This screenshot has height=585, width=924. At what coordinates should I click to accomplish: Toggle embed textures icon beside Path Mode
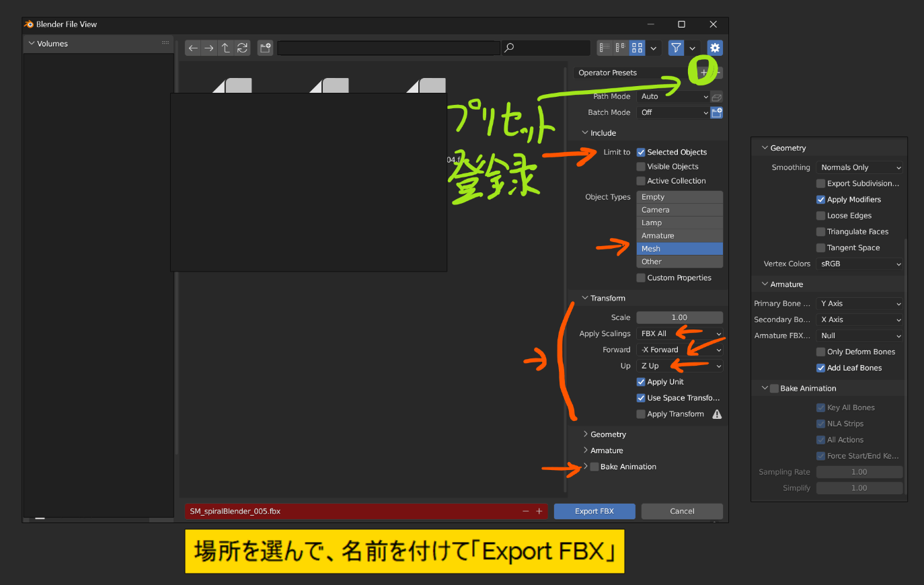(x=717, y=97)
